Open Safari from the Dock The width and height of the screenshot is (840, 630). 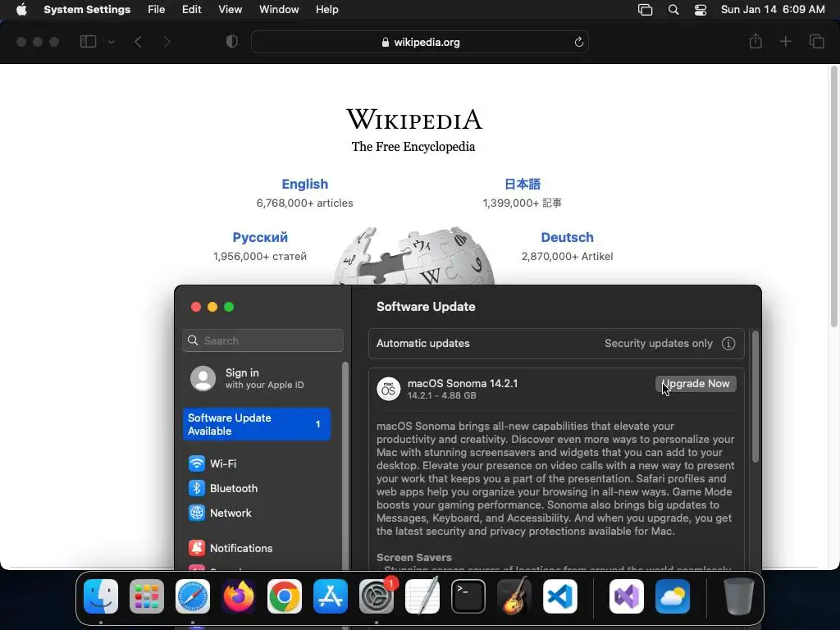192,596
